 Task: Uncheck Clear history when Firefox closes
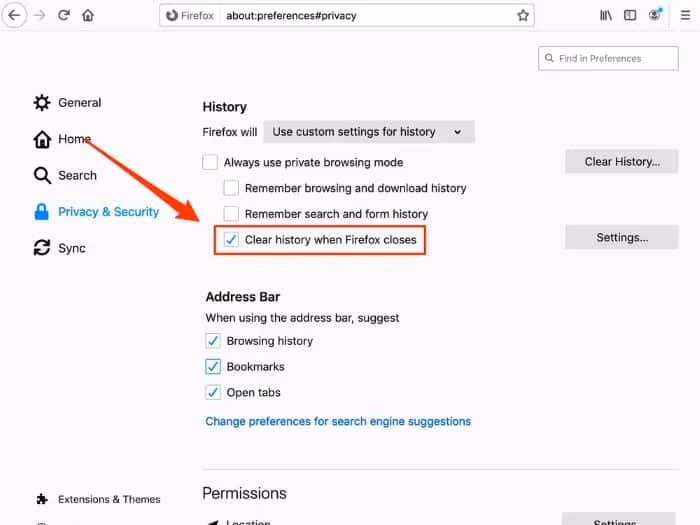tap(231, 240)
